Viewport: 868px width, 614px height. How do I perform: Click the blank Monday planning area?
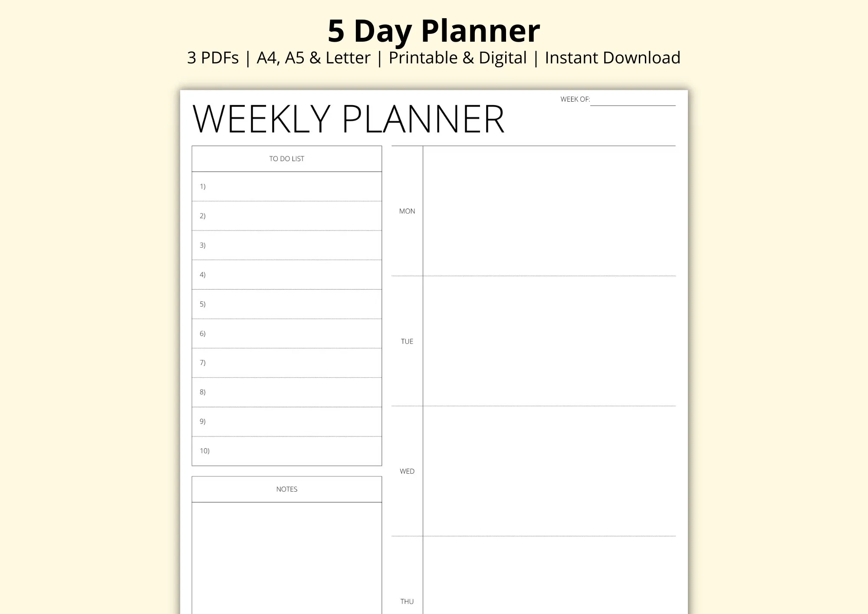(549, 211)
